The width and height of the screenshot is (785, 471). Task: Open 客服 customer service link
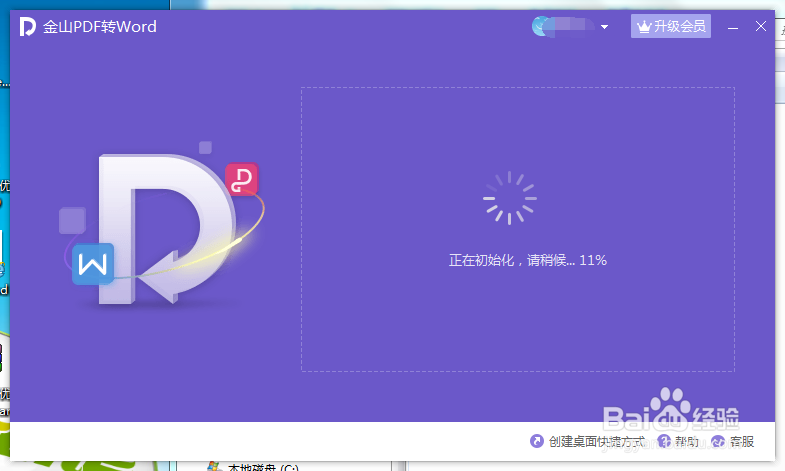point(742,441)
